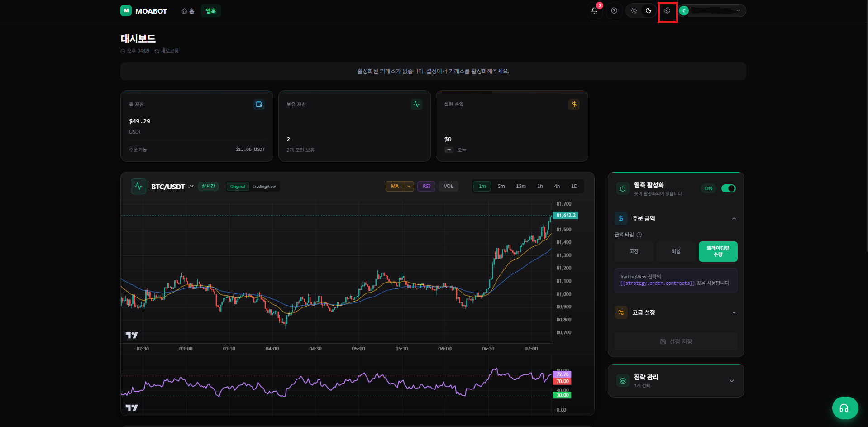This screenshot has width=868, height=427.
Task: Click the dollar icon on 실현 손익 card
Action: coord(574,105)
